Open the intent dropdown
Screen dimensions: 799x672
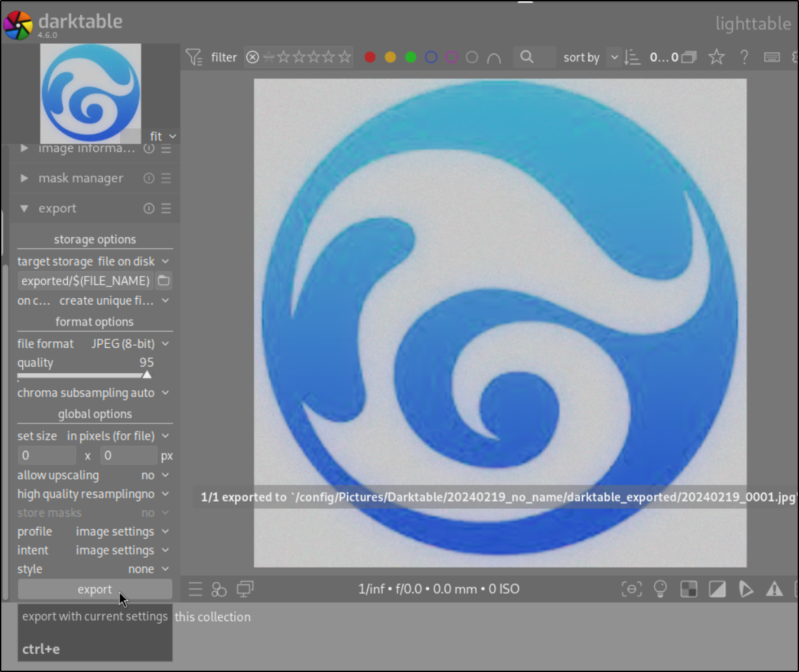[x=95, y=551]
